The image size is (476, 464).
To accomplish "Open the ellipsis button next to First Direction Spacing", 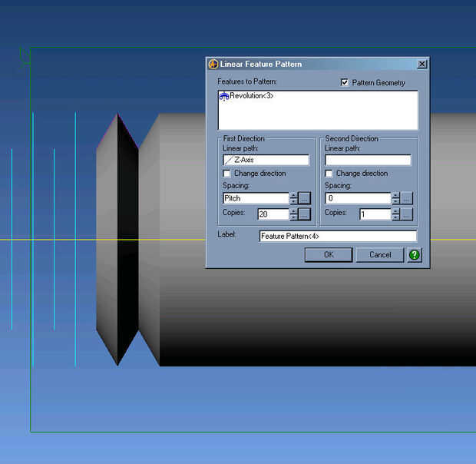I will tap(305, 198).
